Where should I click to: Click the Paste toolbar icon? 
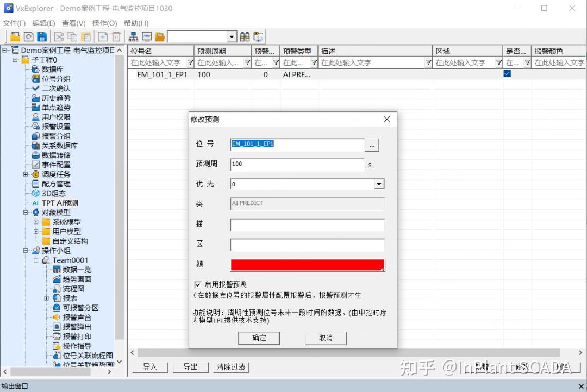click(x=87, y=36)
